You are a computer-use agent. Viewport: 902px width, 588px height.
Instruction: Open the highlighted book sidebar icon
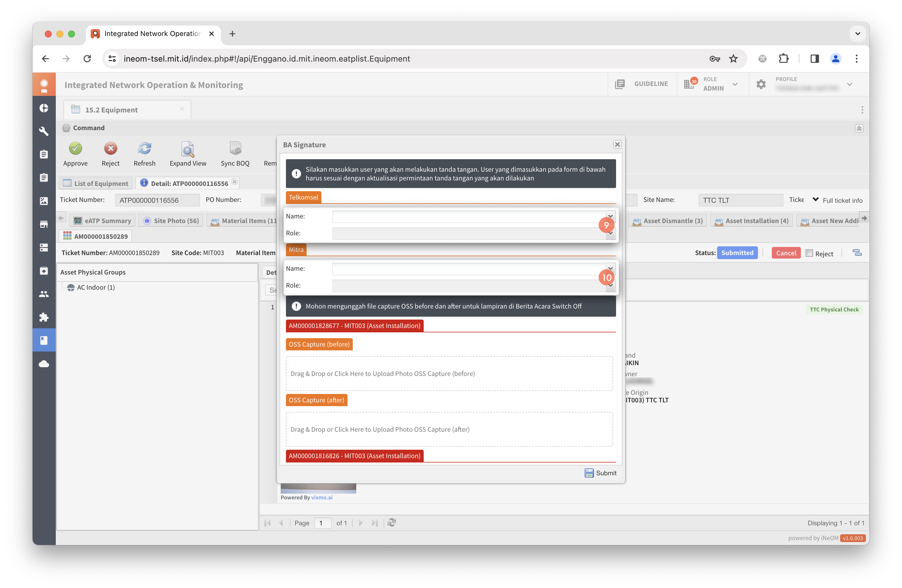click(x=44, y=340)
